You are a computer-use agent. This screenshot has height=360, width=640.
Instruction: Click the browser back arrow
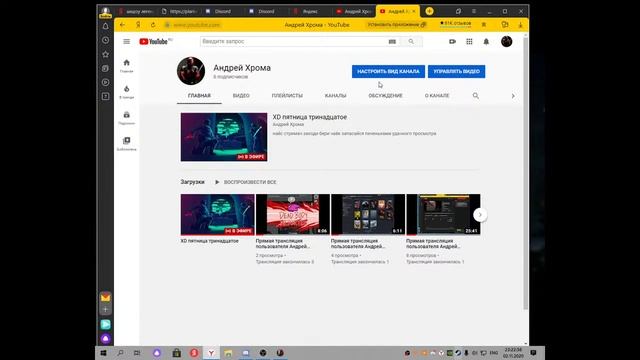tap(122, 24)
